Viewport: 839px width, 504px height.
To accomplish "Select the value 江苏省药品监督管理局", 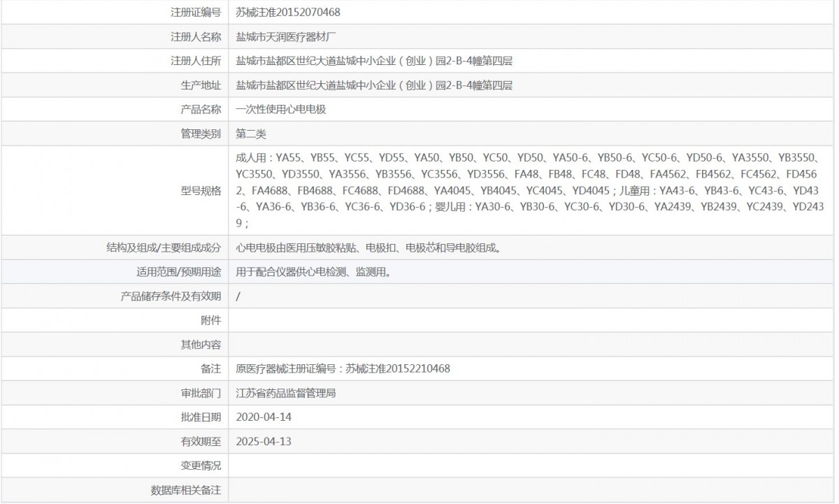I will (x=286, y=394).
